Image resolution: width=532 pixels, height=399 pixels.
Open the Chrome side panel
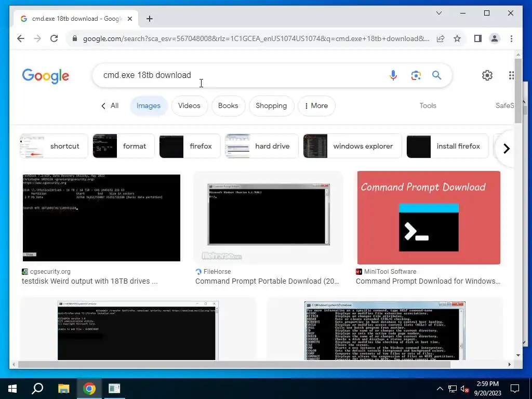[478, 38]
